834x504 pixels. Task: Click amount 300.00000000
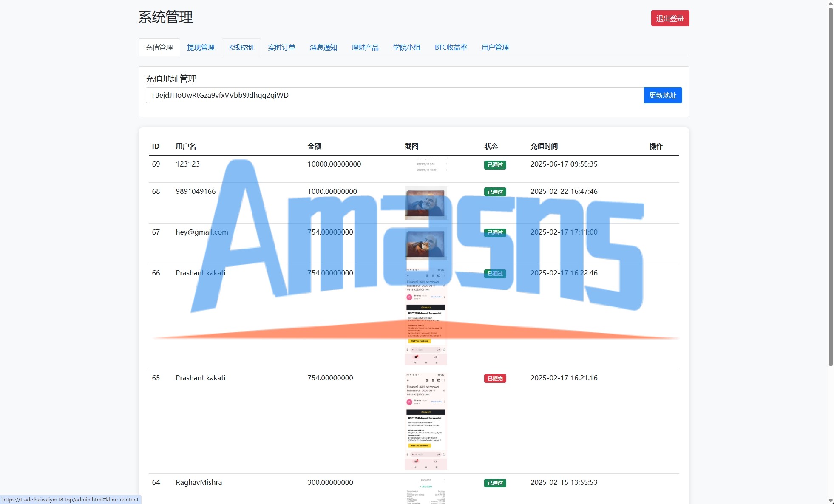coord(330,482)
